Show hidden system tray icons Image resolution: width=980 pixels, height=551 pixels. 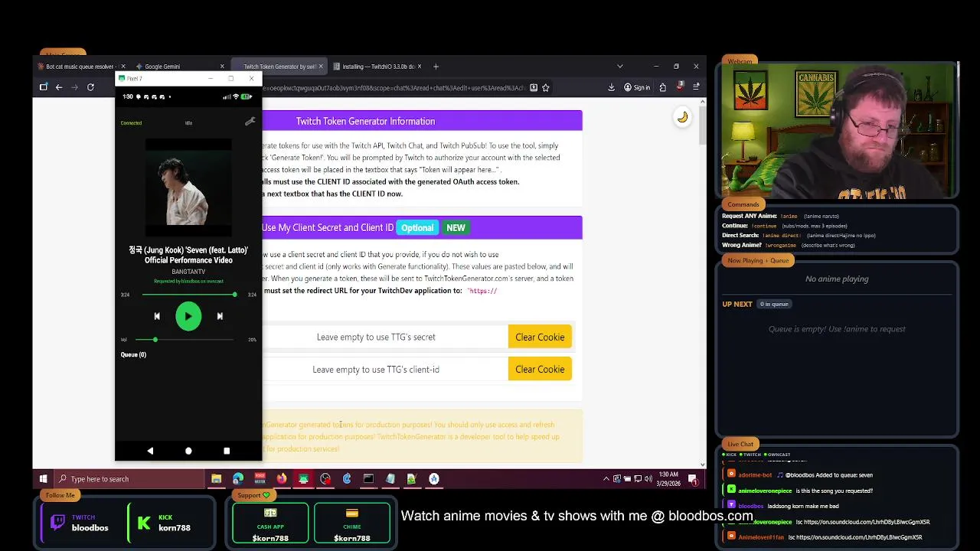pyautogui.click(x=606, y=479)
